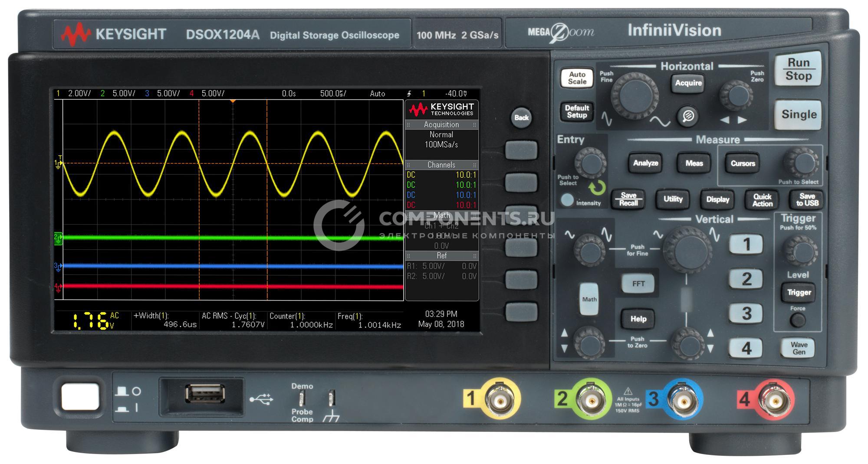Click the front USB host port
The width and height of the screenshot is (868, 464).
click(205, 394)
